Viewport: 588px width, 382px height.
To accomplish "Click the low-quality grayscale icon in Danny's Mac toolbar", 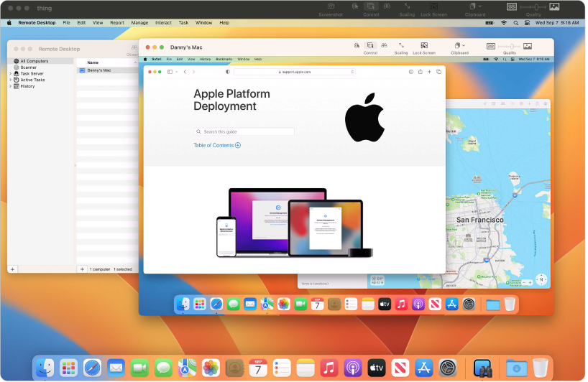I will pos(490,47).
